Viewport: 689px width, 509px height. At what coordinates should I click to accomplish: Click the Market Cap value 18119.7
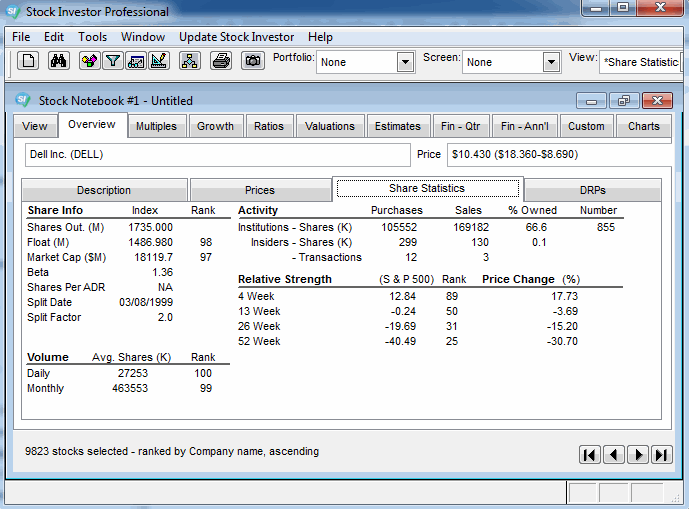(x=153, y=257)
